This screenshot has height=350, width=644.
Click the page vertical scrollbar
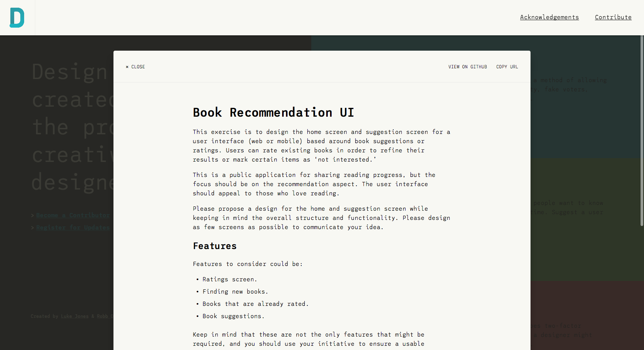coord(642,130)
